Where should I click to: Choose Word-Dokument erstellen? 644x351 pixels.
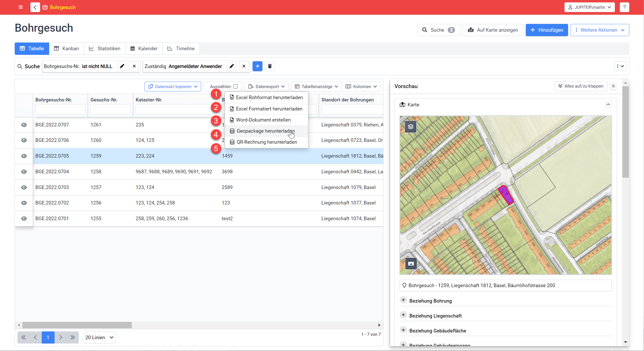(266, 120)
